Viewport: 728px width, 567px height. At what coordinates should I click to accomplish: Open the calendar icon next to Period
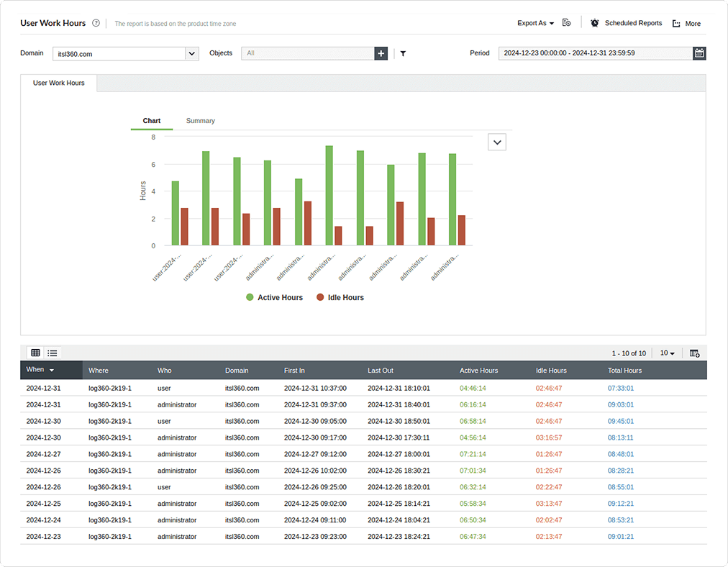pos(699,53)
